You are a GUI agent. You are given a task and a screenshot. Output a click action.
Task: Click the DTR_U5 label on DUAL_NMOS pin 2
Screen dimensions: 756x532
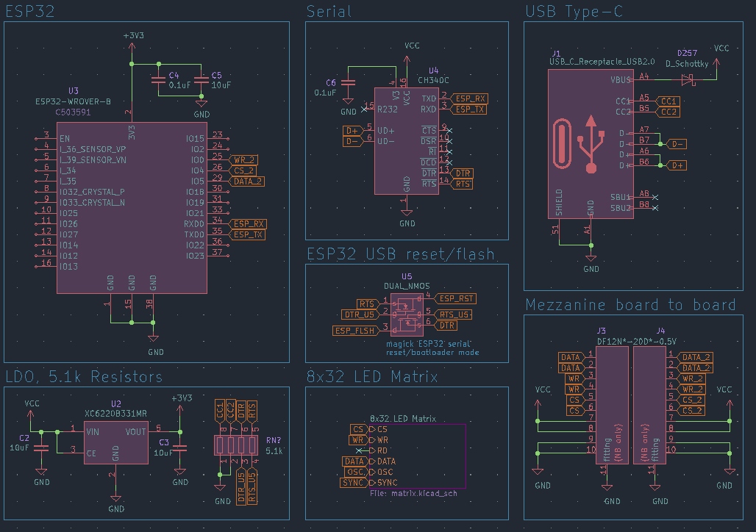coord(359,314)
